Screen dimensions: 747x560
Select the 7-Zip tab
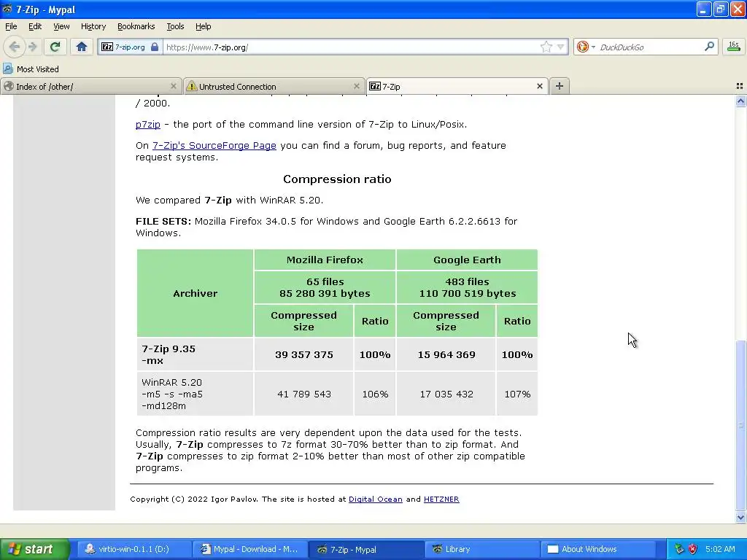(x=457, y=86)
